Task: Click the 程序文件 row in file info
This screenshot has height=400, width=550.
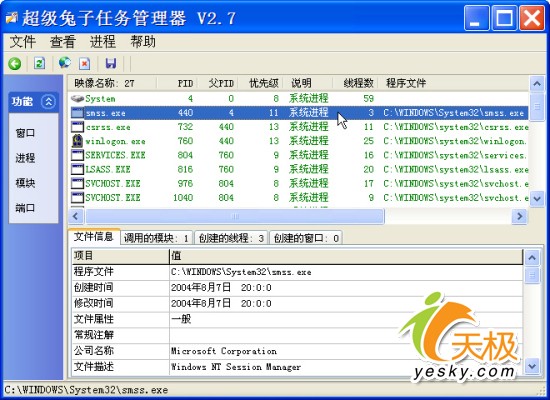Action: coord(297,272)
